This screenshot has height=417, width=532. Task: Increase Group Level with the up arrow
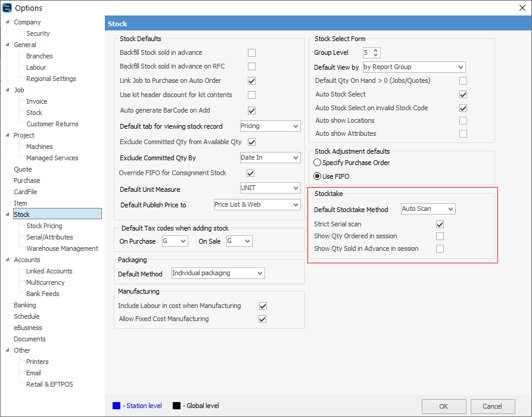pyautogui.click(x=376, y=50)
